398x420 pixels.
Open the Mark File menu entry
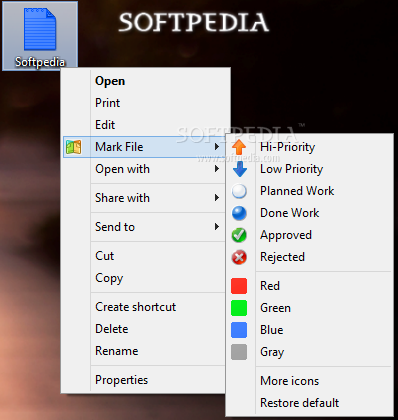click(x=144, y=147)
